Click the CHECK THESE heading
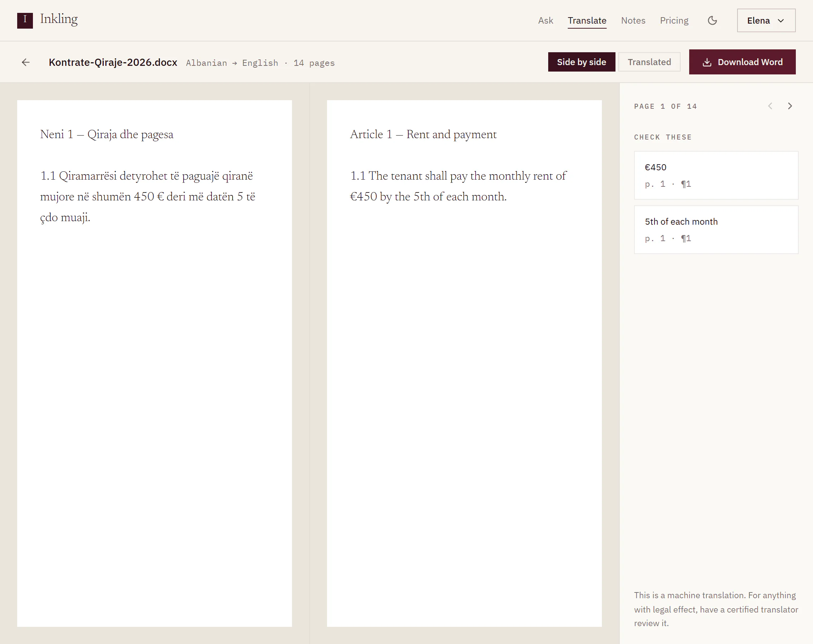The width and height of the screenshot is (813, 644). click(x=663, y=137)
